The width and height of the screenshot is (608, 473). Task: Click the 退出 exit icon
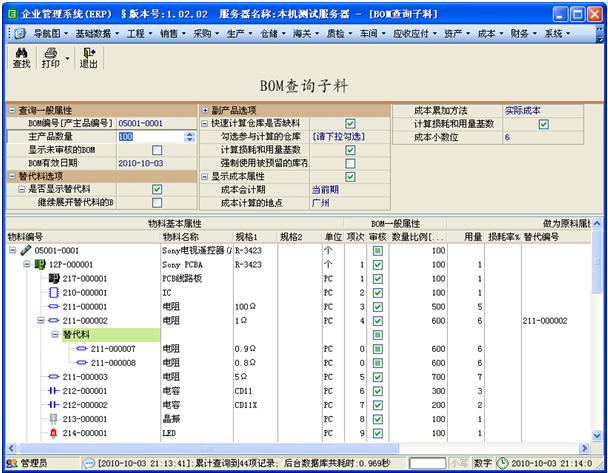pyautogui.click(x=89, y=53)
